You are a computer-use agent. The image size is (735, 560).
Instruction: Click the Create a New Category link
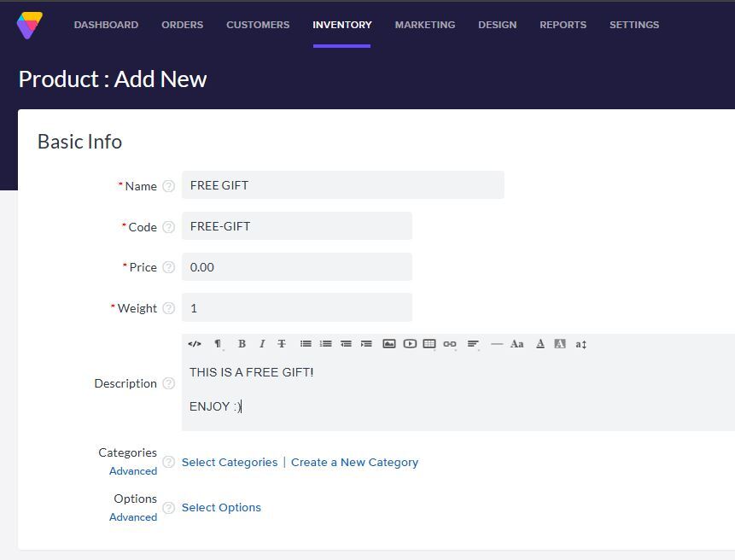(354, 462)
